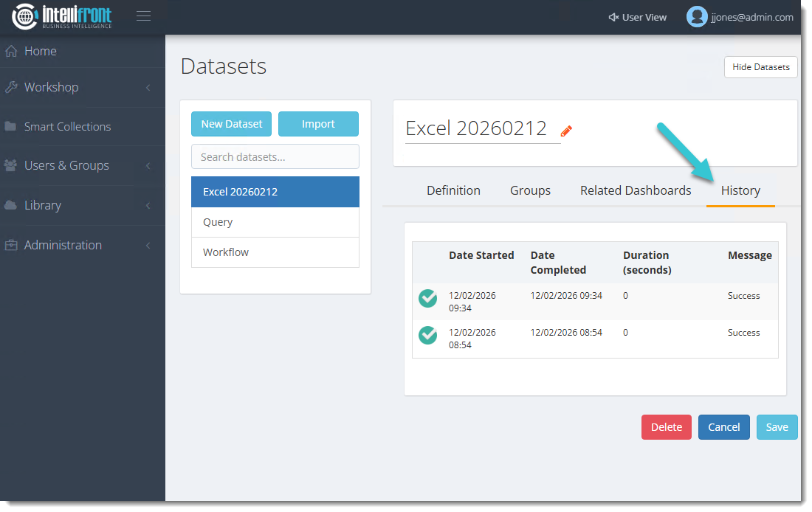Click the User View megaphone icon
812x512 pixels.
pyautogui.click(x=613, y=17)
